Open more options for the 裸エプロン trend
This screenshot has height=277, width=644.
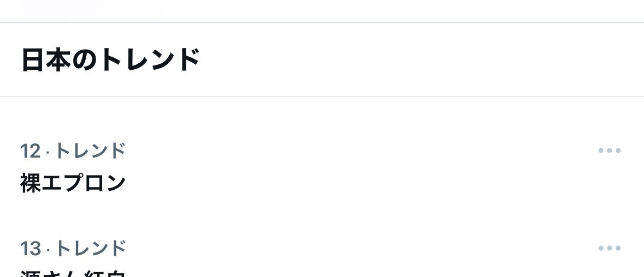[610, 150]
